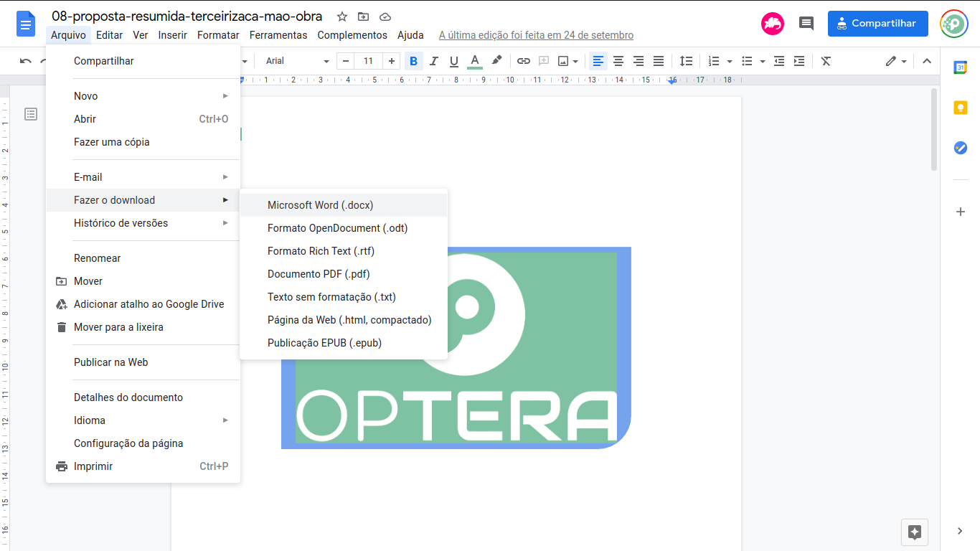This screenshot has width=980, height=551.
Task: Open the Google account profile picture
Action: 954,24
